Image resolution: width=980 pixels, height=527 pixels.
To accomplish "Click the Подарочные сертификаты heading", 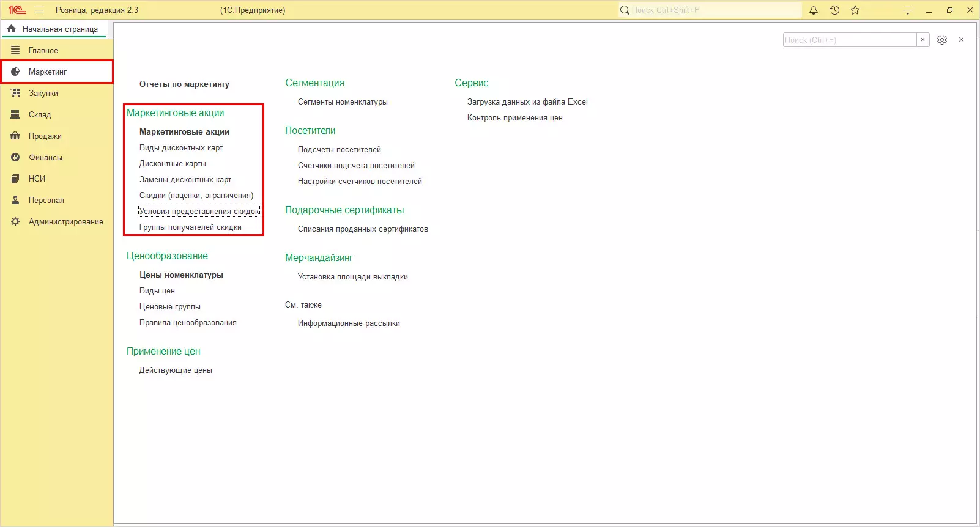I will tap(344, 210).
